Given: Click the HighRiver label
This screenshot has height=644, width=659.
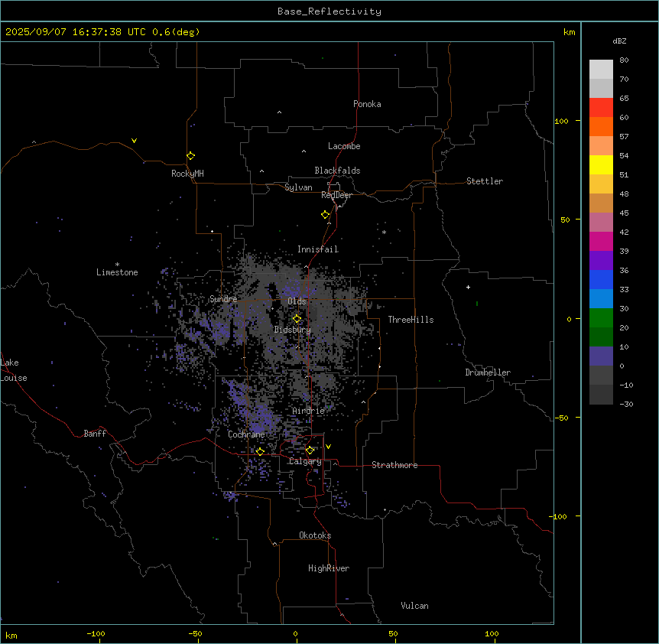Looking at the screenshot, I should pos(329,568).
